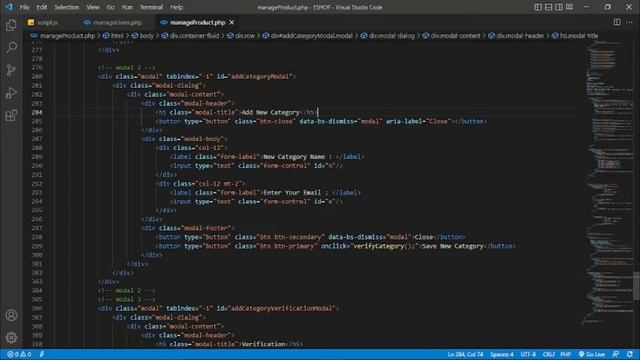Toggle the Panel layout icon
Viewport: 640px width, 360px height.
(x=549, y=7)
